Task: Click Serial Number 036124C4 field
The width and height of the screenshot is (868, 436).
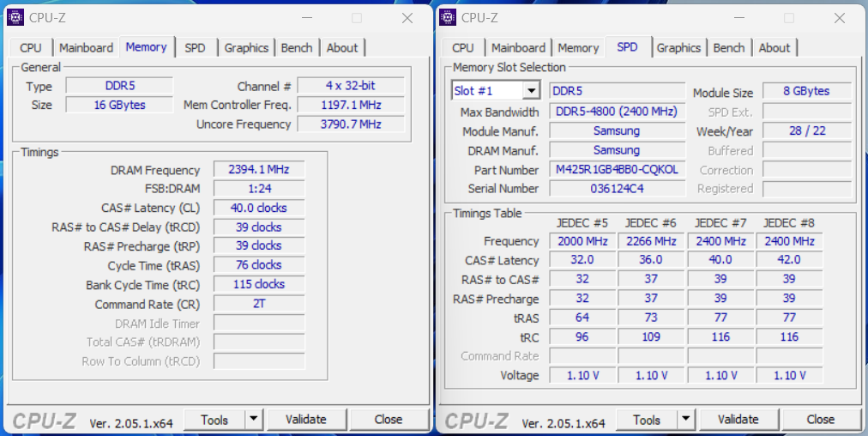Action: point(618,188)
